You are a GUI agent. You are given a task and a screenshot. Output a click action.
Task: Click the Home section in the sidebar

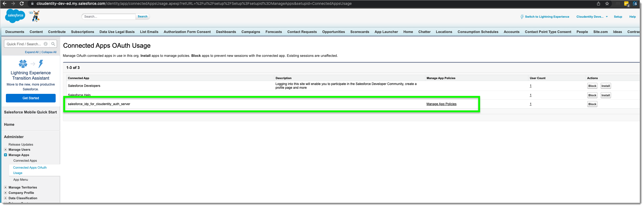click(9, 124)
